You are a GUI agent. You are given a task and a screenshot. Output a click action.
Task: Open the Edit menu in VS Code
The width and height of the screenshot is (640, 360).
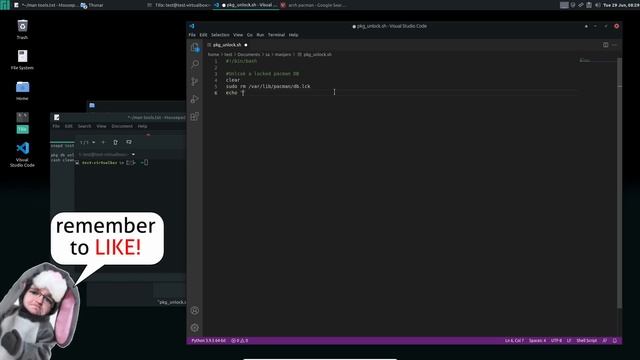coord(203,35)
